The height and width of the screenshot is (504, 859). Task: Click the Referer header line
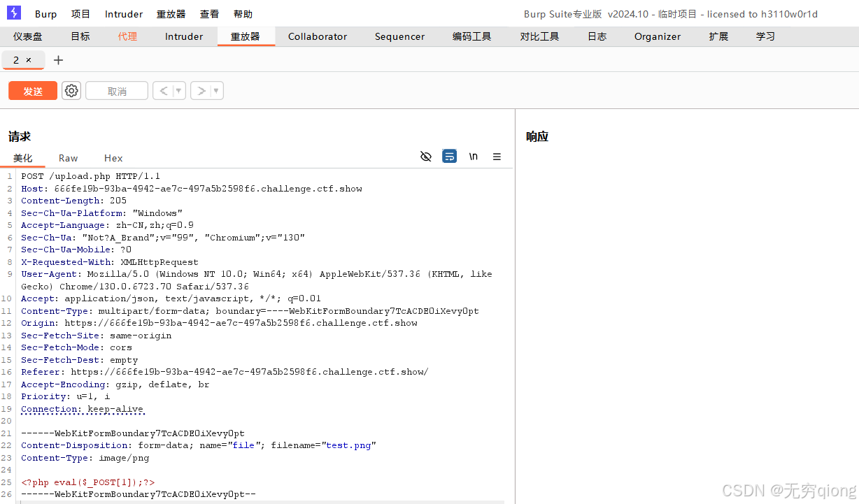click(225, 372)
